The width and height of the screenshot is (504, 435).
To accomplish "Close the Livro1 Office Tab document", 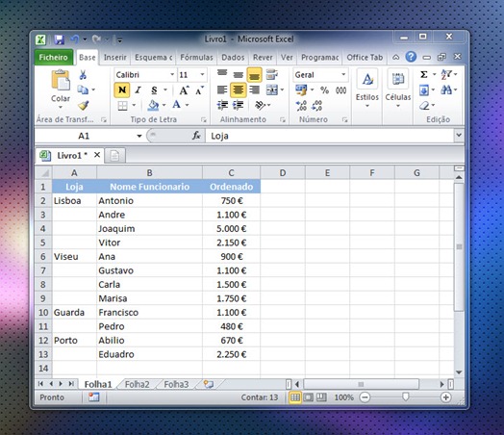I will [97, 155].
